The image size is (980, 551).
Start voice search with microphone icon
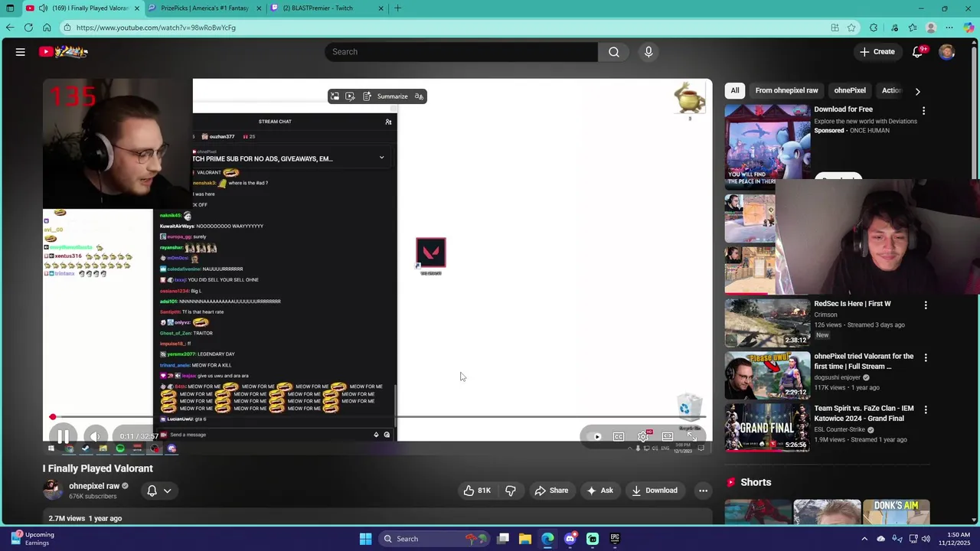pyautogui.click(x=648, y=52)
